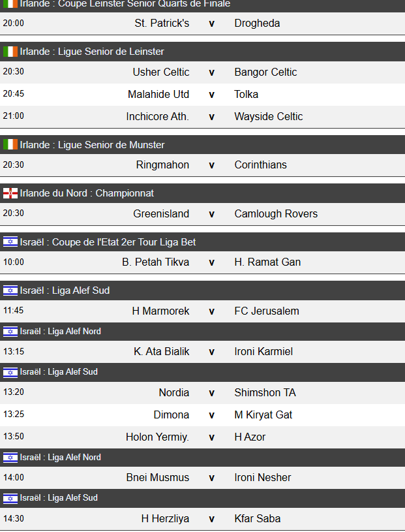Click the Ireland flag beside Ligue Senior de Leinster
This screenshot has height=532, width=405.
(x=10, y=52)
